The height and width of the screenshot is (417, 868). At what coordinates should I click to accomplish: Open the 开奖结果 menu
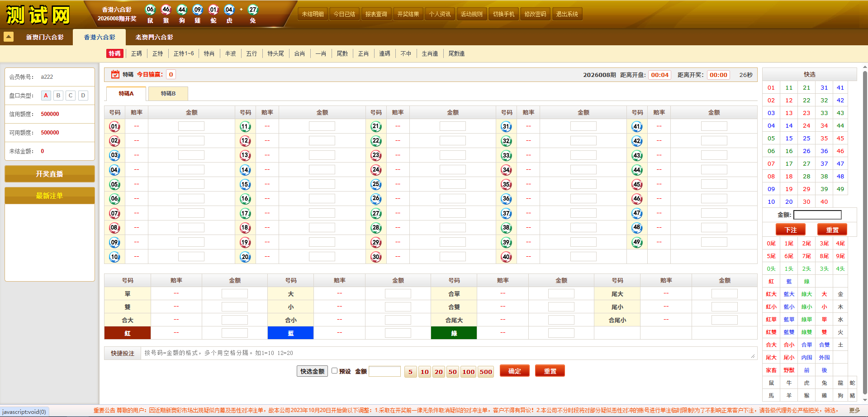click(408, 14)
